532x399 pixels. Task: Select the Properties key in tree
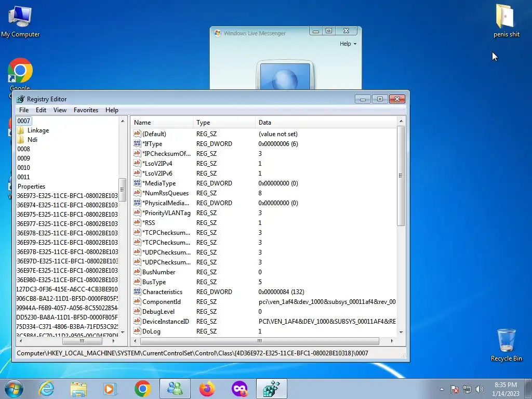point(31,187)
